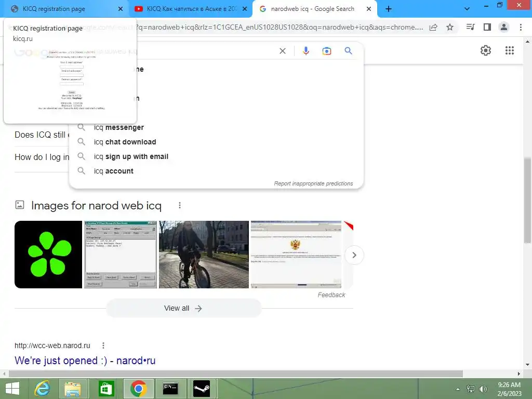Open more options for Images section
This screenshot has width=532, height=399.
[x=179, y=205]
